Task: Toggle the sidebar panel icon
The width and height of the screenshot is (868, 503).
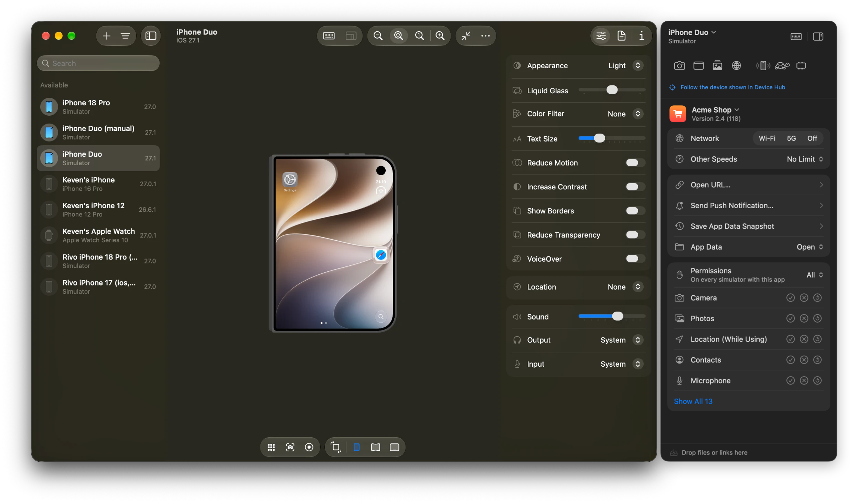Action: pos(151,36)
